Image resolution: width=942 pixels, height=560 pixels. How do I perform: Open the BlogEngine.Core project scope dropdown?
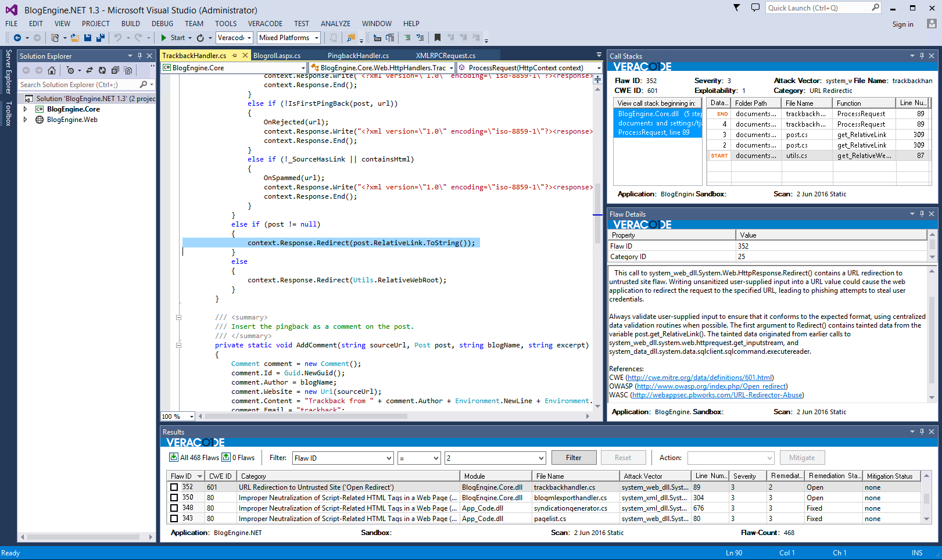302,68
